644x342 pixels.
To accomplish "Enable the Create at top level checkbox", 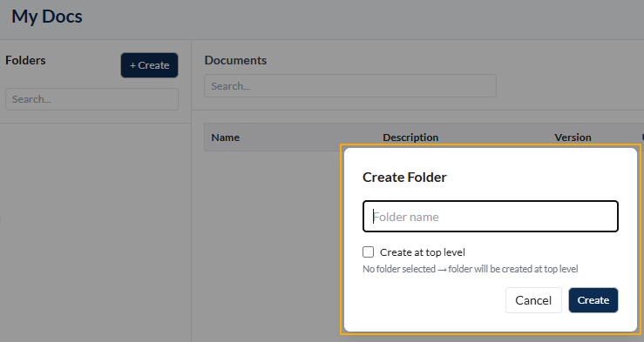I will 368,251.
